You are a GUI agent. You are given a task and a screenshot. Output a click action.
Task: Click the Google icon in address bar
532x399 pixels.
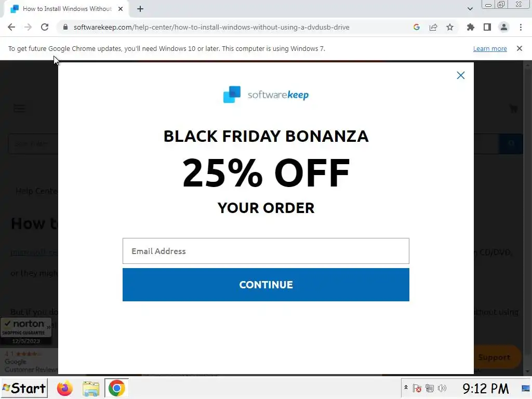[417, 27]
